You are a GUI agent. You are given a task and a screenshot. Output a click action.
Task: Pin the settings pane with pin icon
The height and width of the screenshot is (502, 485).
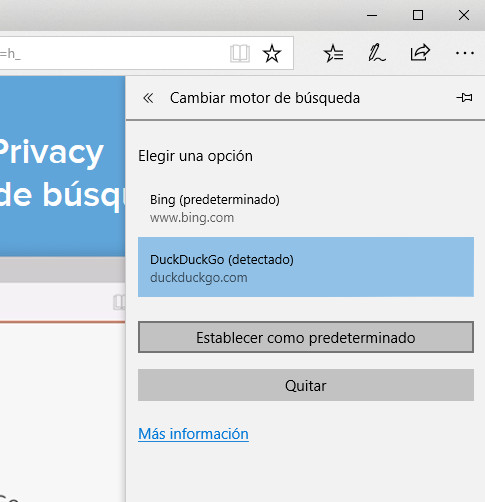[464, 98]
